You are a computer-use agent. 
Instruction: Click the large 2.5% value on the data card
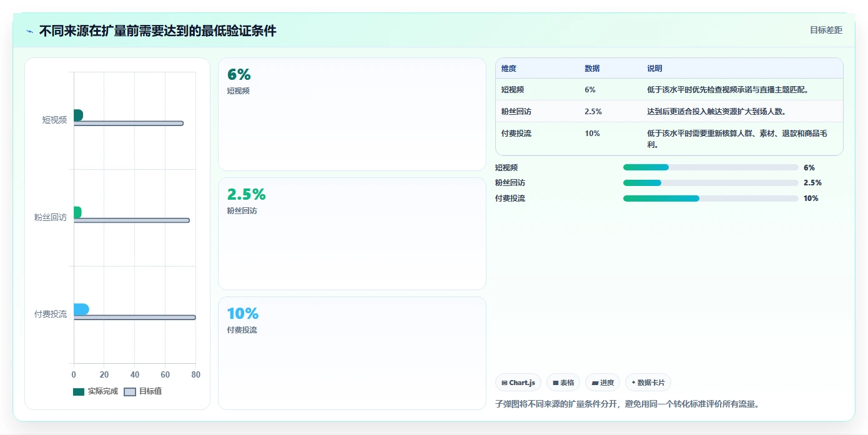[x=246, y=194]
